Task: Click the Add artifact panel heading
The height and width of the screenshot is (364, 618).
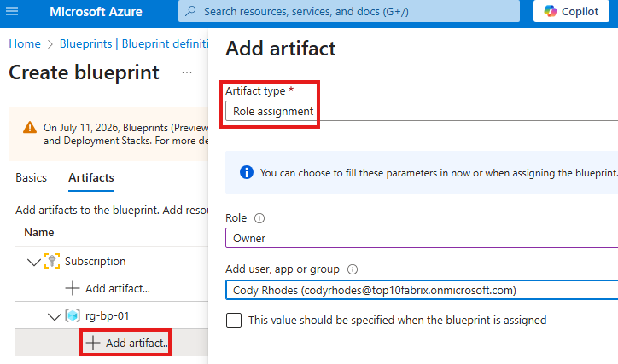Action: (281, 49)
